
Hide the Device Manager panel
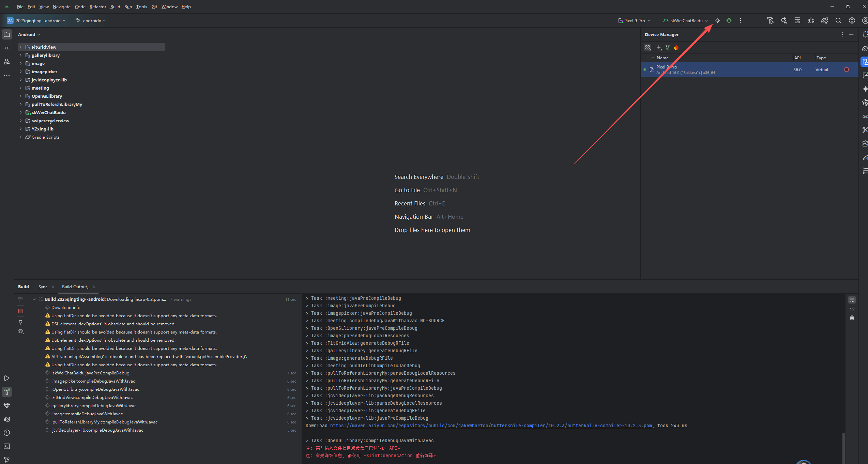[x=851, y=34]
